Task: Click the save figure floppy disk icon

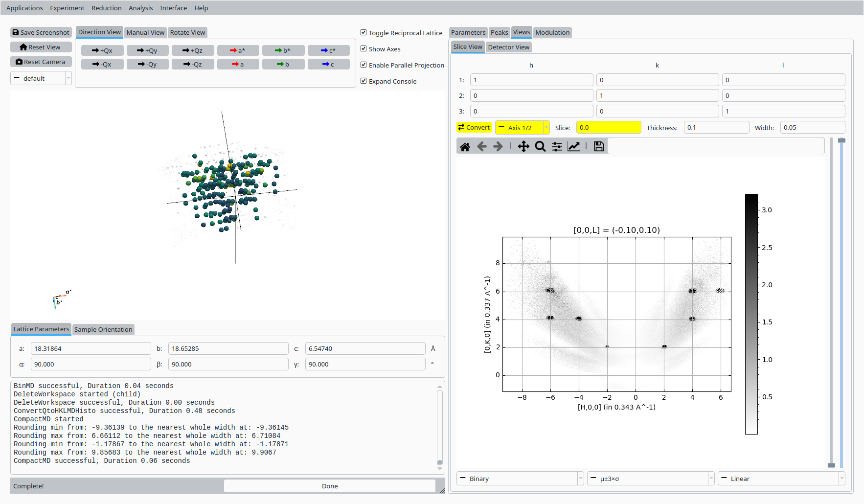Action: (x=599, y=147)
